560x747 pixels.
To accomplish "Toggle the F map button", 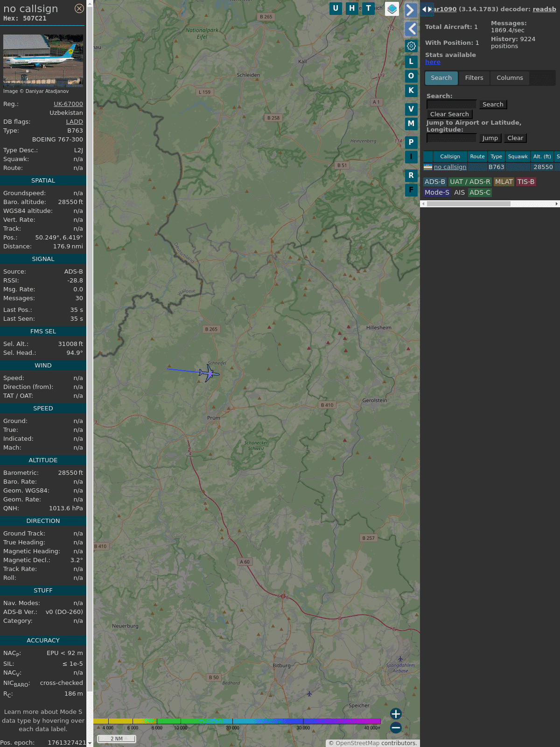I will coord(411,190).
